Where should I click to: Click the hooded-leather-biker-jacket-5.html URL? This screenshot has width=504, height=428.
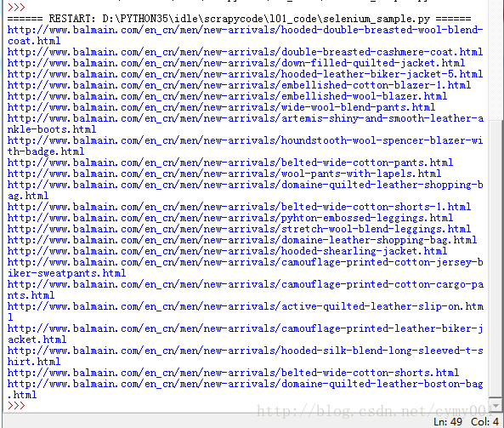pyautogui.click(x=245, y=74)
